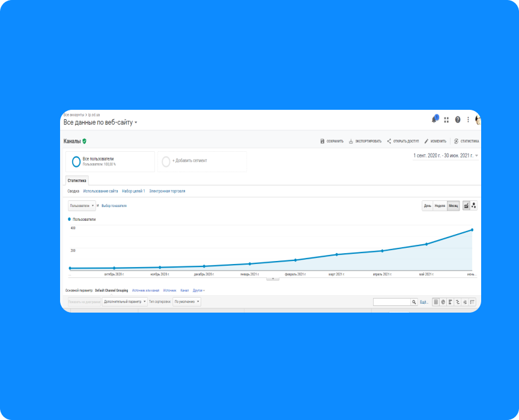Set chart interval to Неделя
519x420 pixels.
440,206
